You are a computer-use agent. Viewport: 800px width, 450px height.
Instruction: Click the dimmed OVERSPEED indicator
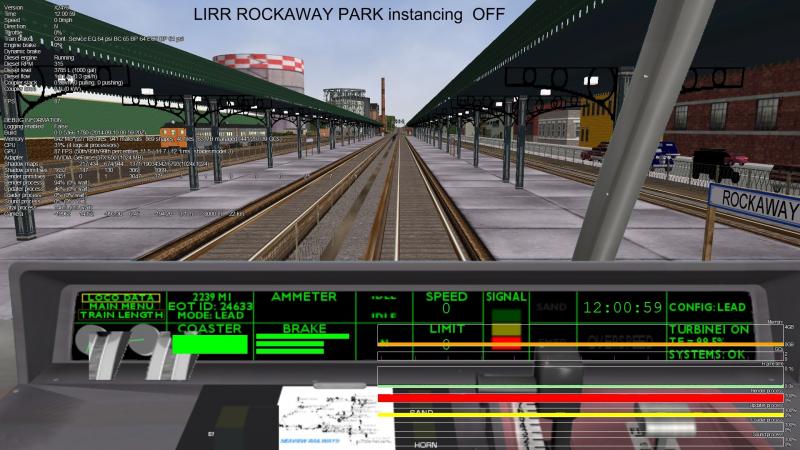(x=620, y=340)
